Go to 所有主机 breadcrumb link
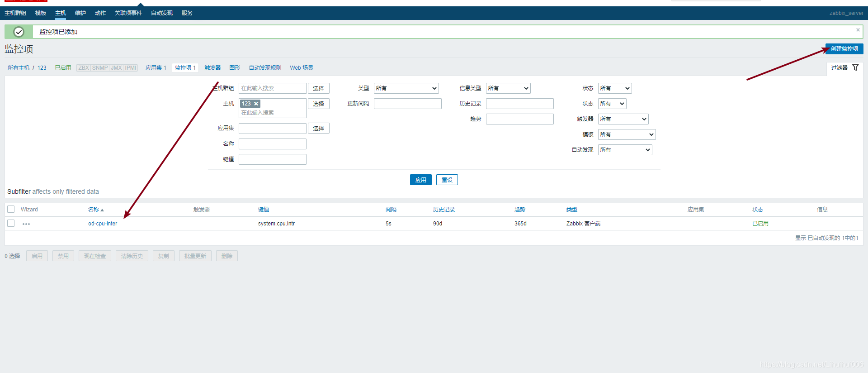The height and width of the screenshot is (373, 868). click(x=19, y=68)
